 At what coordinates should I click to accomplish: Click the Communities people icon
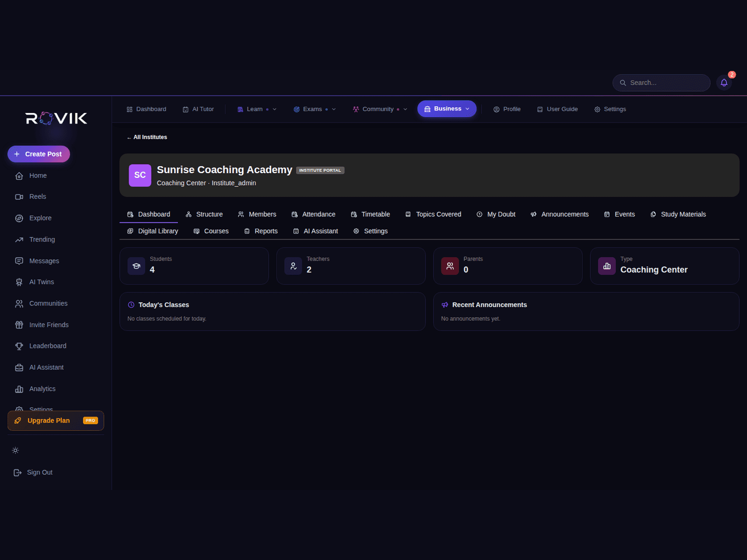pos(19,304)
